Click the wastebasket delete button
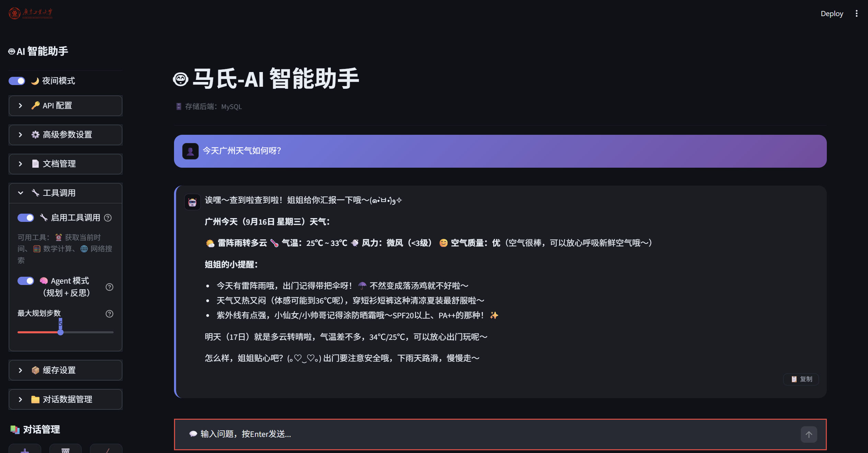 [66, 449]
